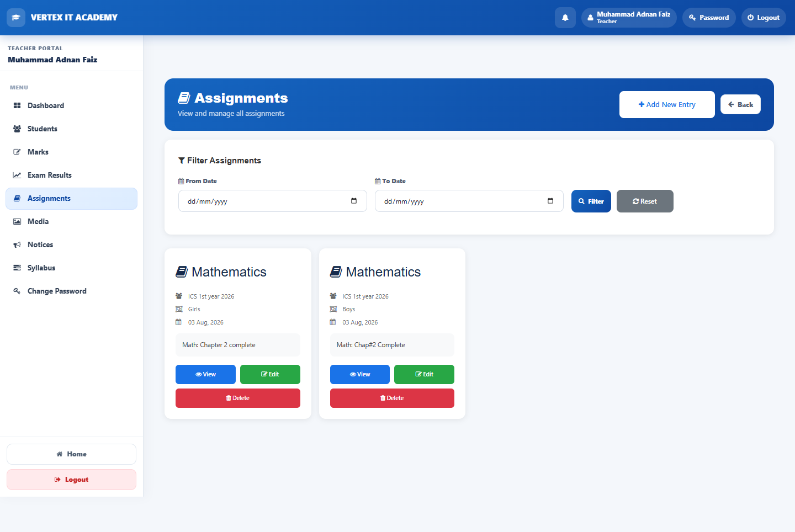
Task: Apply the blue Filter button
Action: [591, 201]
